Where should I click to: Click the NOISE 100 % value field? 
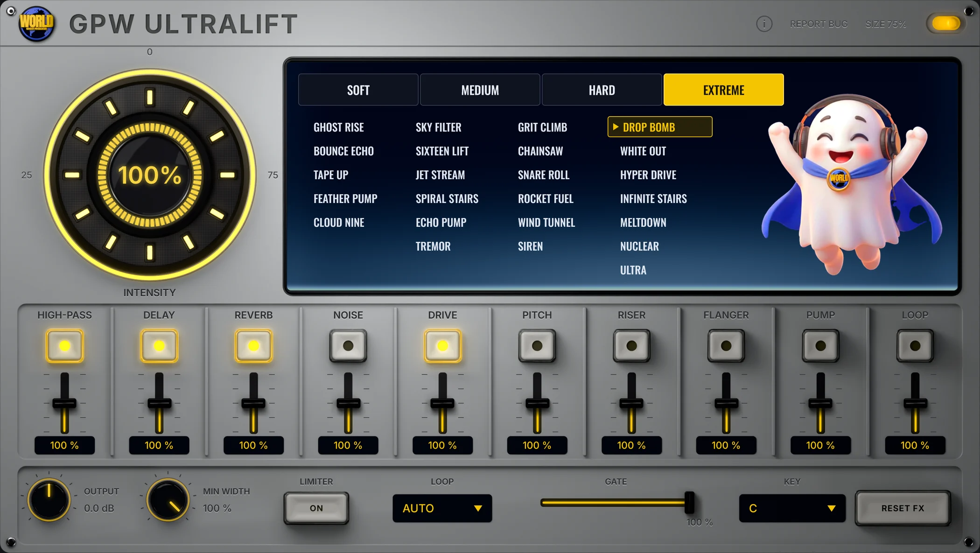pyautogui.click(x=348, y=445)
